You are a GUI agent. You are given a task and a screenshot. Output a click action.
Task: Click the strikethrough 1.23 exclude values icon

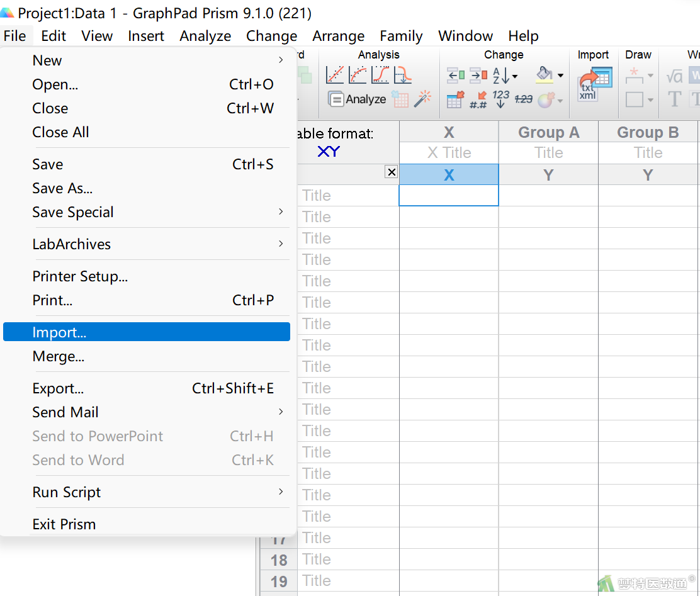524,99
